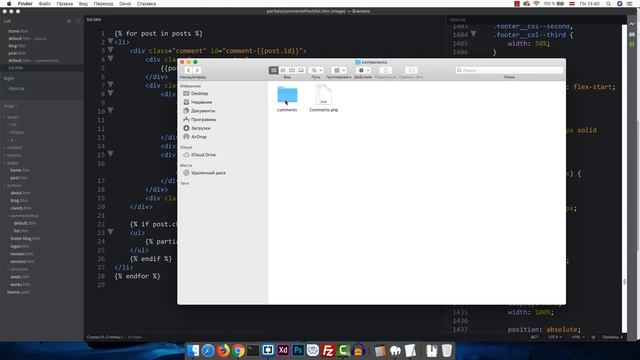This screenshot has width=640, height=360.
Task: Open Photoshop from the Dock
Action: point(298,350)
